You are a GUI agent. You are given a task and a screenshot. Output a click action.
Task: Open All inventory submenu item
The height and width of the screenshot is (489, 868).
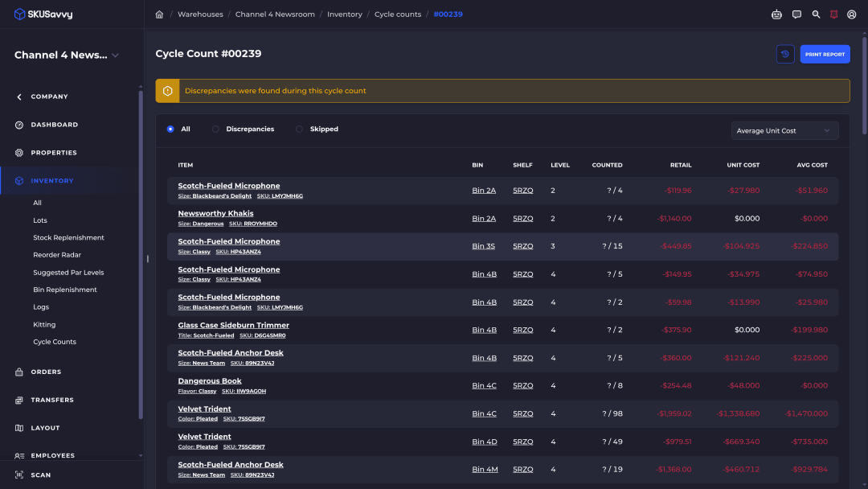click(37, 203)
